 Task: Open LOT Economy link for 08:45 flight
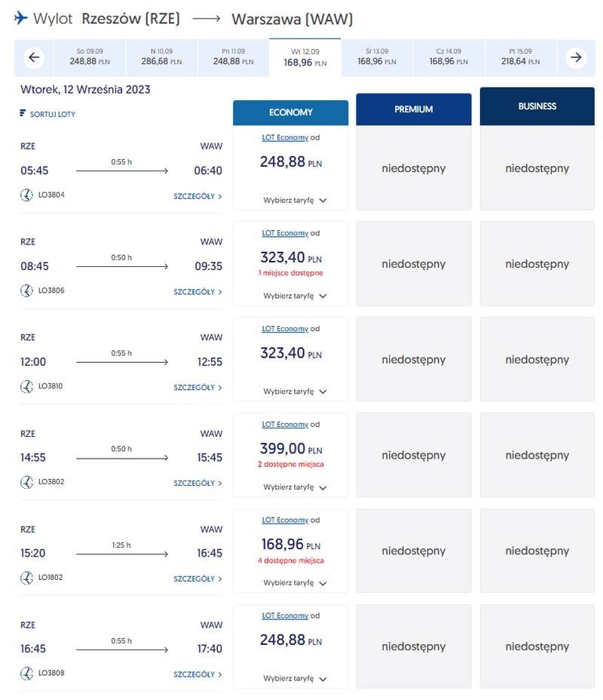pos(285,233)
